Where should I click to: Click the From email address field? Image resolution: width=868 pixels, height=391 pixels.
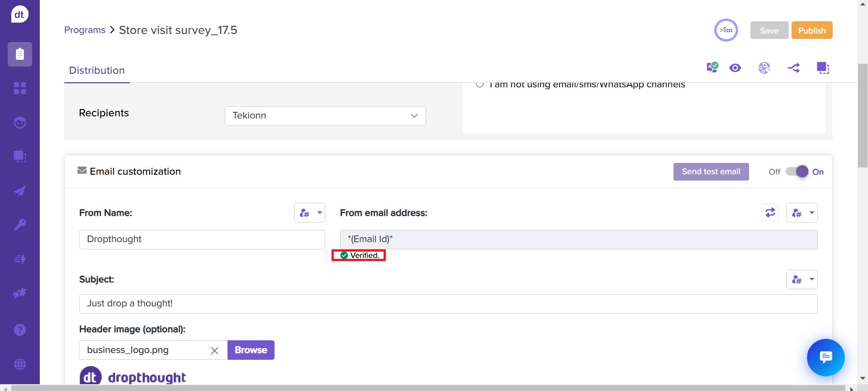[x=579, y=239]
